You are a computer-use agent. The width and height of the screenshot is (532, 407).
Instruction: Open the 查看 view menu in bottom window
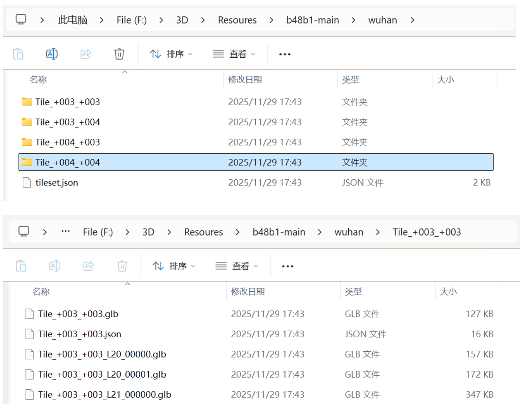click(237, 266)
